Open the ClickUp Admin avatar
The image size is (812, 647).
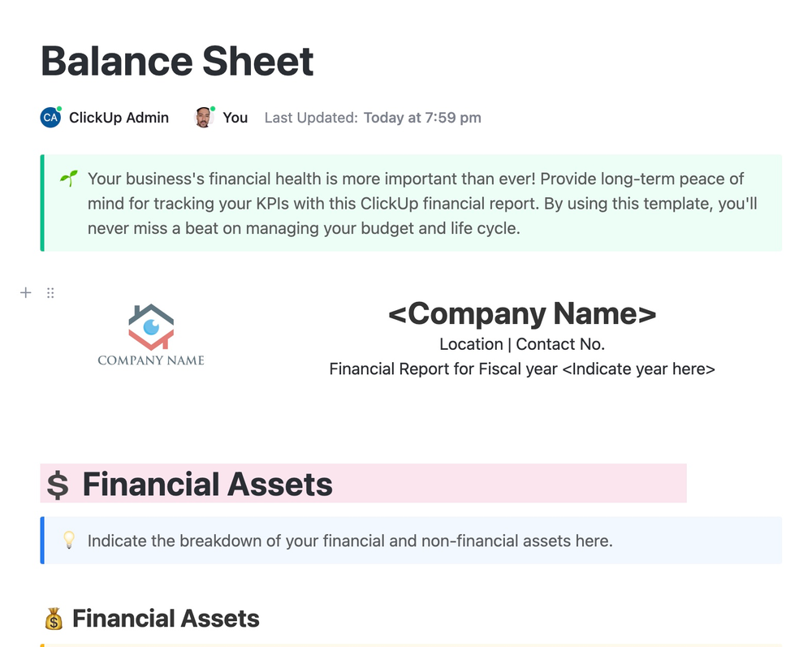click(50, 117)
